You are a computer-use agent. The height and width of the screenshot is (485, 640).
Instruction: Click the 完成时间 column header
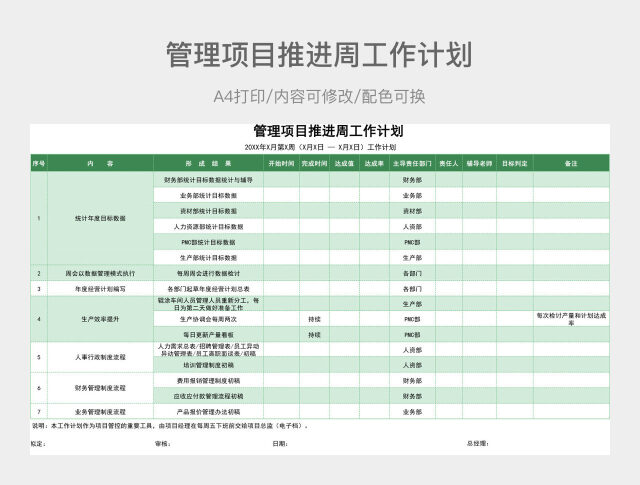click(314, 163)
